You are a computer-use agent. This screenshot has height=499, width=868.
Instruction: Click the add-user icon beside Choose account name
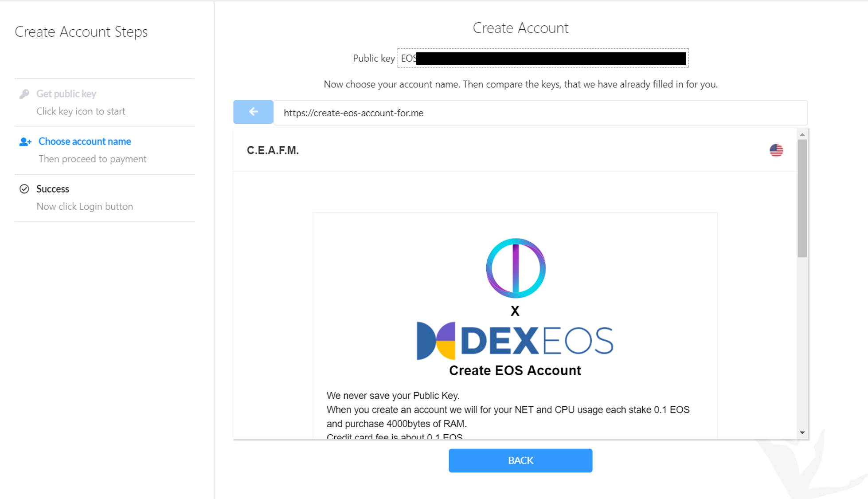[x=25, y=141]
